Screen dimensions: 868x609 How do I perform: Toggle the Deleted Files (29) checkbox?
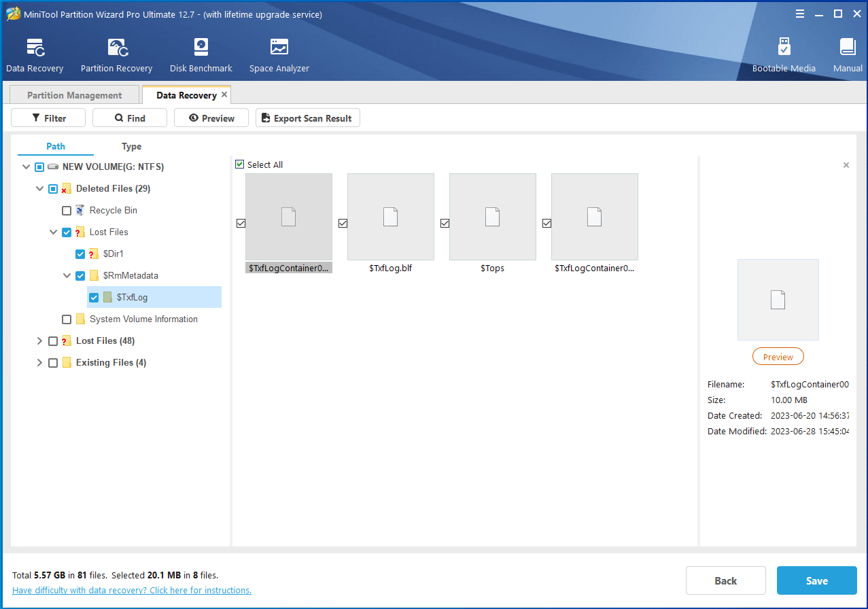pos(53,188)
